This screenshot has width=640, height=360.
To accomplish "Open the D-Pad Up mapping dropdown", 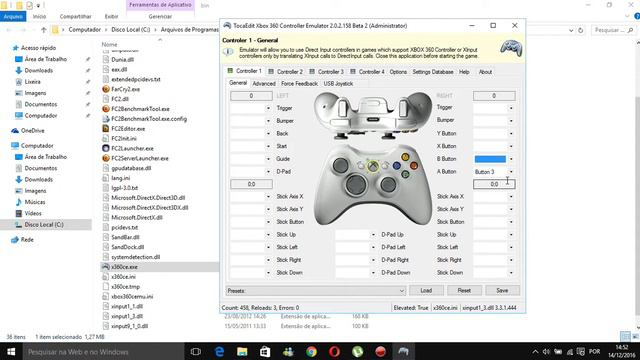I will [373, 235].
